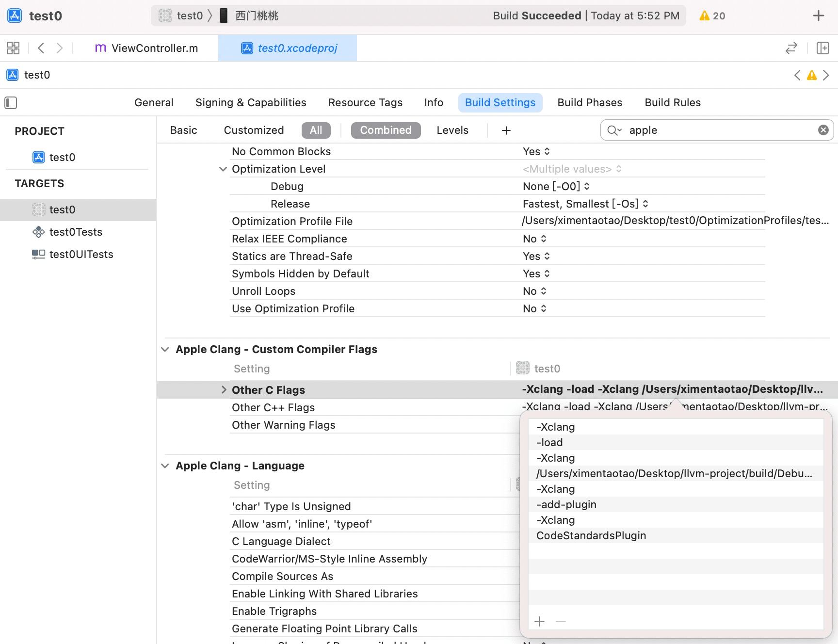Clear the 'apple' search field
The width and height of the screenshot is (838, 644).
click(823, 130)
